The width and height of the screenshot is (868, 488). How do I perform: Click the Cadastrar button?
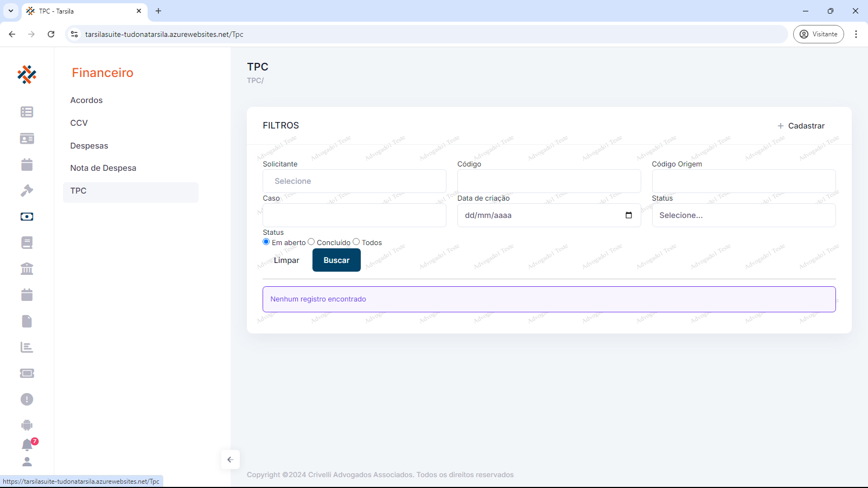pos(801,126)
